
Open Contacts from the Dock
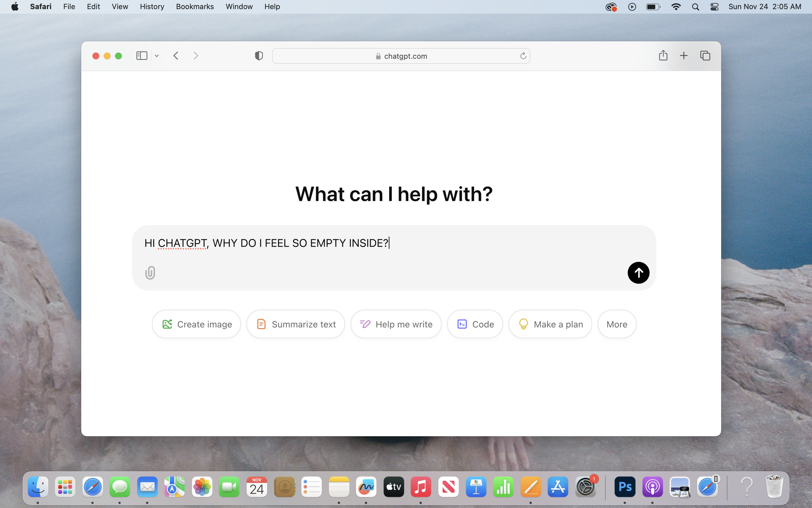[284, 486]
